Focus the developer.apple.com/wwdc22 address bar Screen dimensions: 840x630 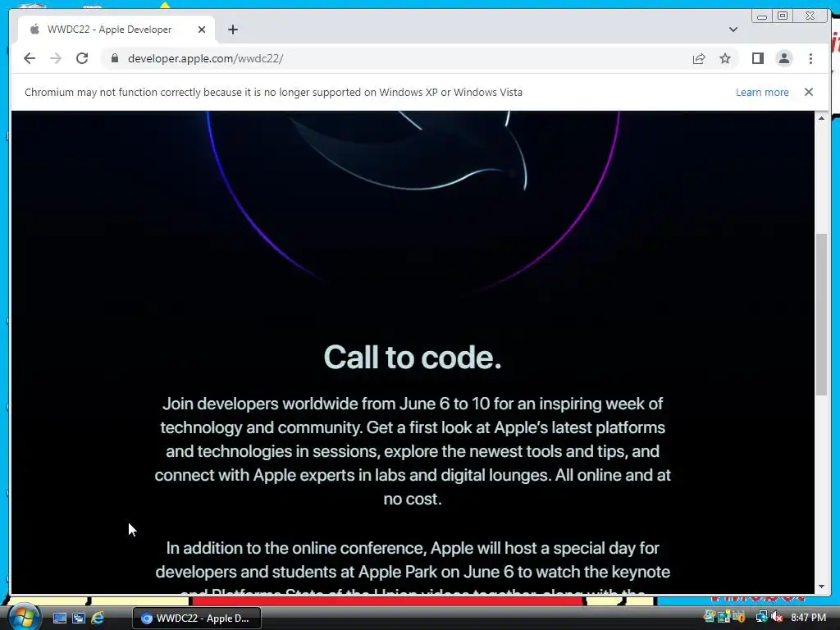pos(396,58)
